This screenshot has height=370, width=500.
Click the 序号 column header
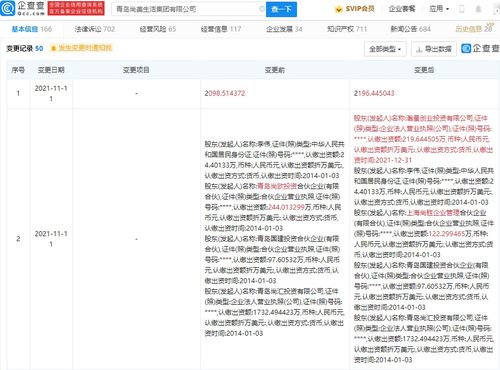pyautogui.click(x=18, y=70)
